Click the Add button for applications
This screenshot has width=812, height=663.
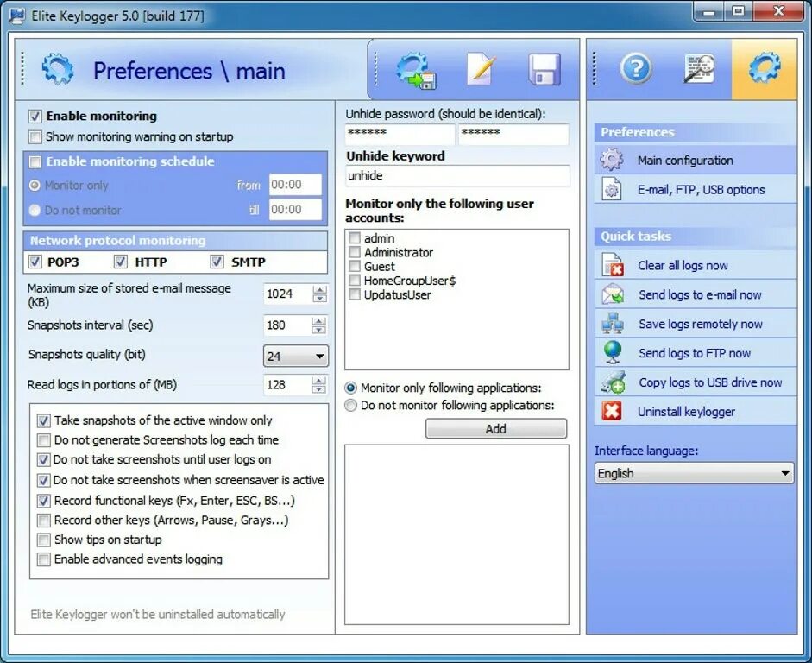[495, 429]
